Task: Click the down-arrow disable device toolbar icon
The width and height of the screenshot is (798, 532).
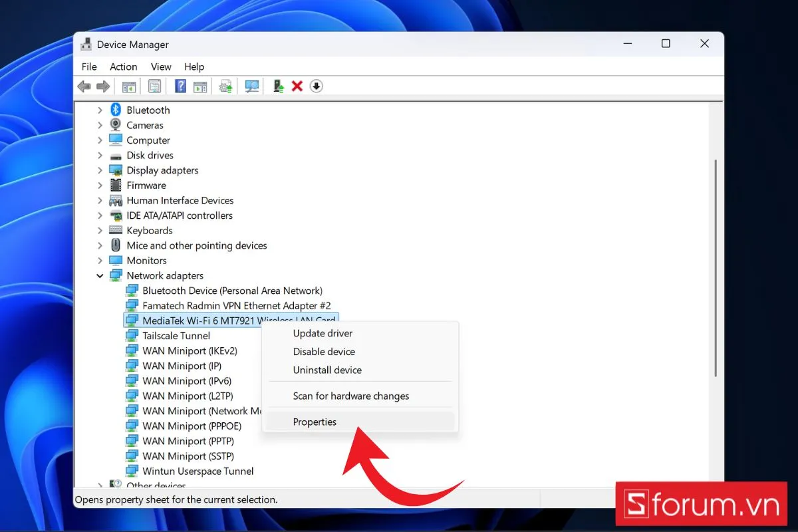Action: (x=317, y=86)
